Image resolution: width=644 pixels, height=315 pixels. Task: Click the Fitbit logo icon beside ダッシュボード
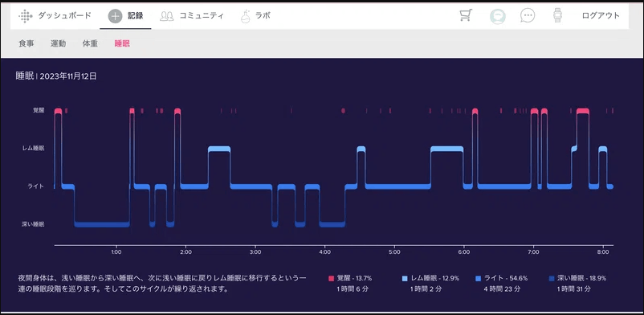coord(26,16)
